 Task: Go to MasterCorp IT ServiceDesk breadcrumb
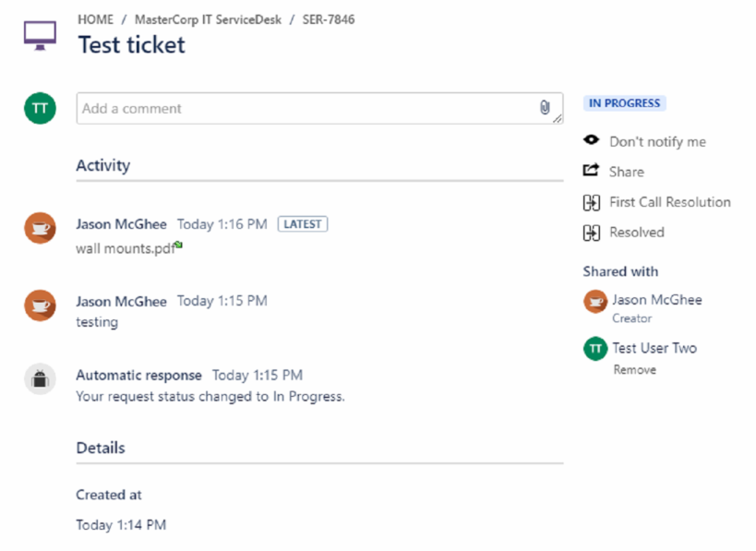[208, 19]
